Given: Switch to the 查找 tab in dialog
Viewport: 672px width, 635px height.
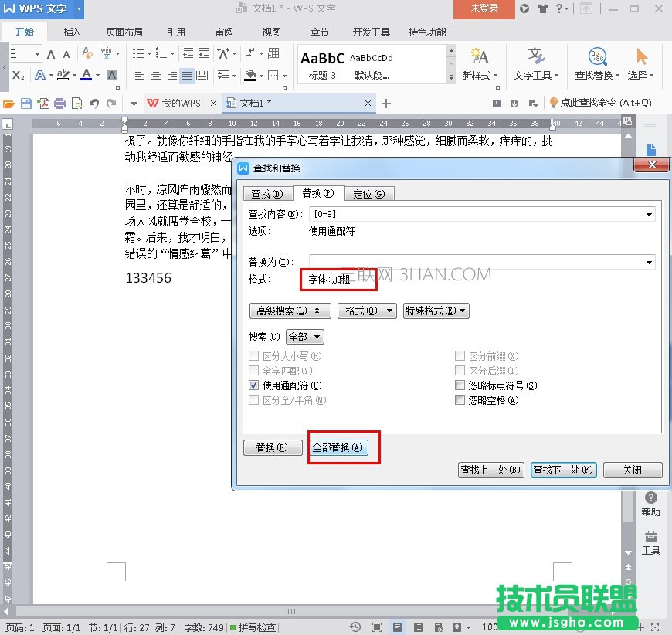Looking at the screenshot, I should (x=267, y=194).
